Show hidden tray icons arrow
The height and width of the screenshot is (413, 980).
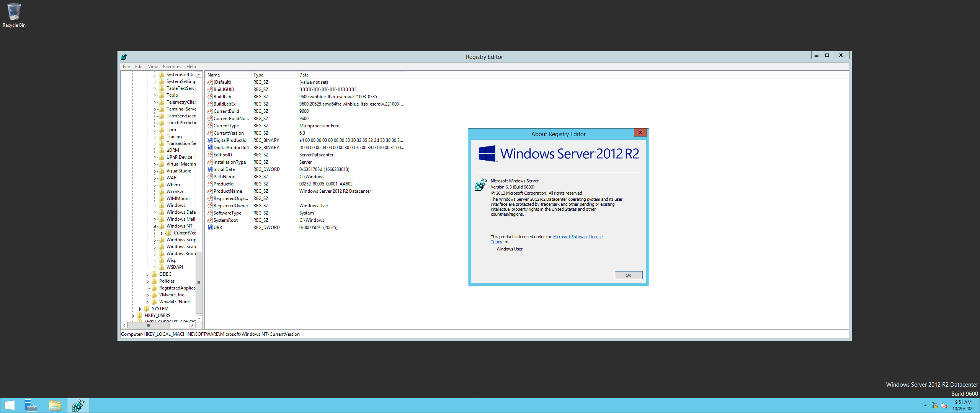(x=925, y=405)
